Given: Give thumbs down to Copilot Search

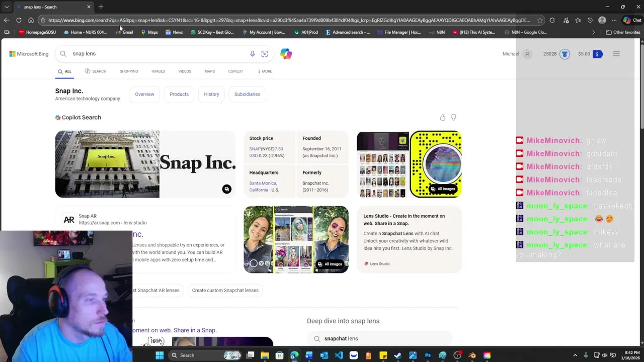Looking at the screenshot, I should click(x=453, y=118).
